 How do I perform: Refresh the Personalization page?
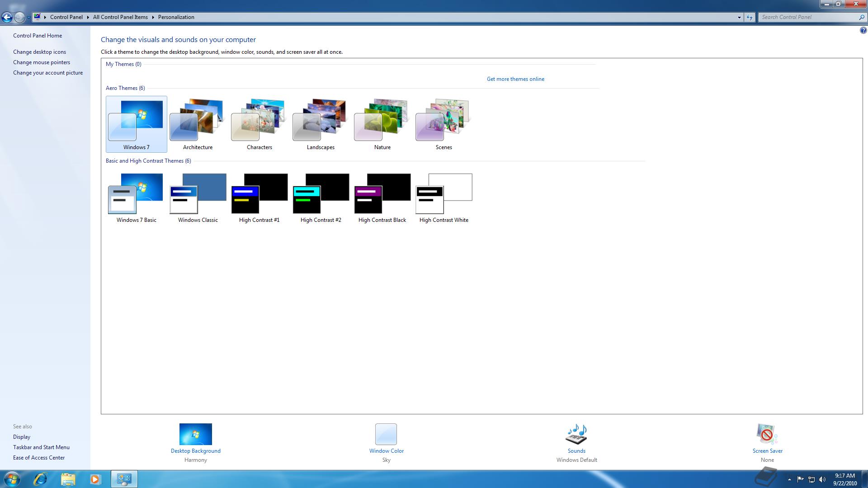point(750,17)
